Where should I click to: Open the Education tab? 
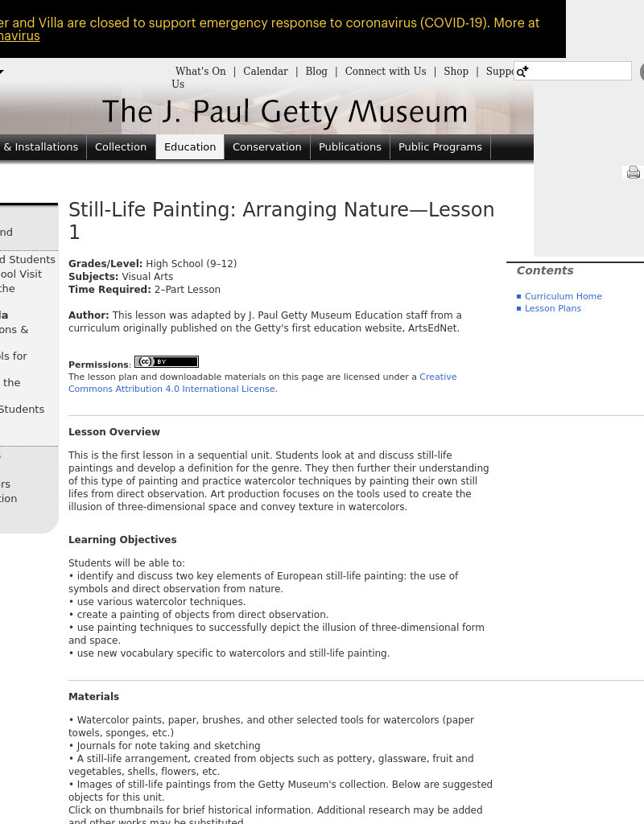190,146
